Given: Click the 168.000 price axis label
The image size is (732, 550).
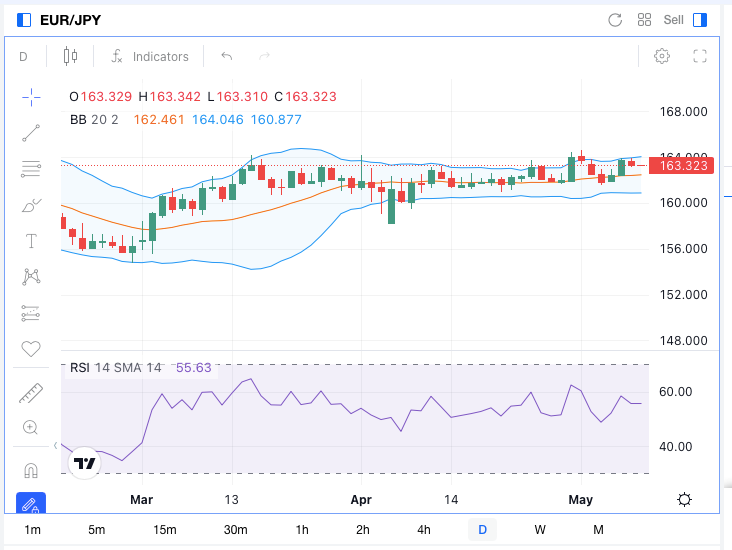Looking at the screenshot, I should (683, 112).
